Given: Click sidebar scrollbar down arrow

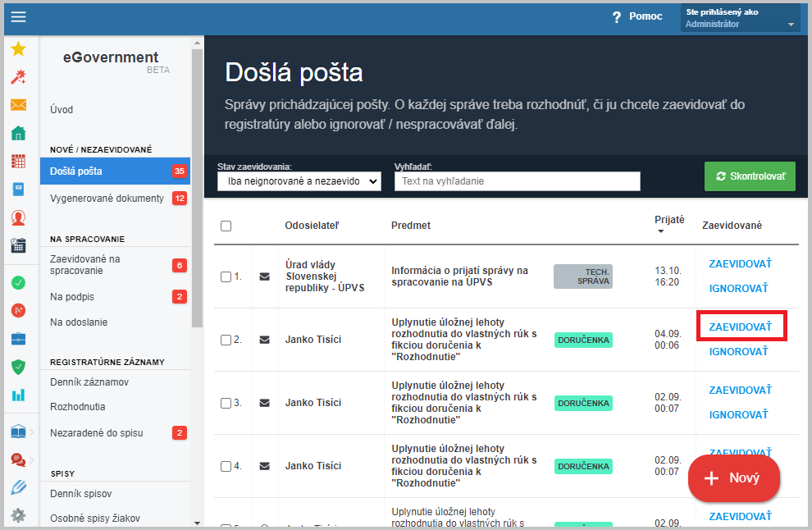Looking at the screenshot, I should (x=197, y=523).
